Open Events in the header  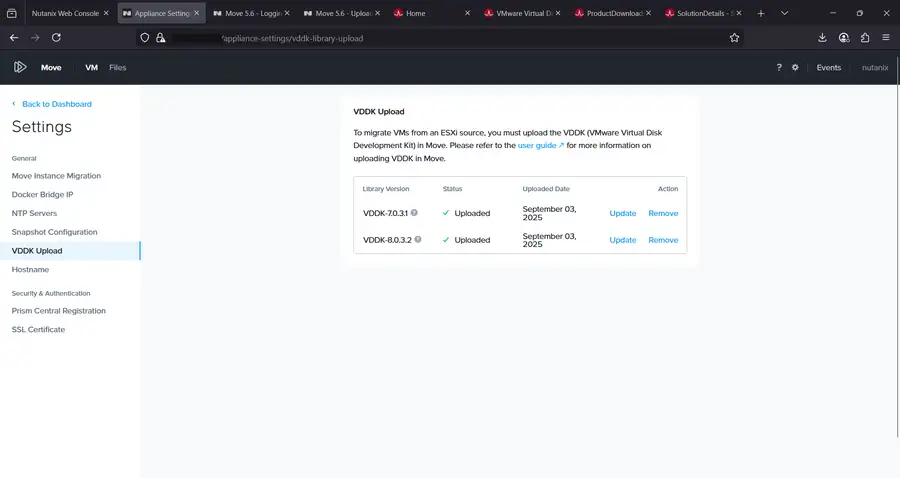click(828, 67)
